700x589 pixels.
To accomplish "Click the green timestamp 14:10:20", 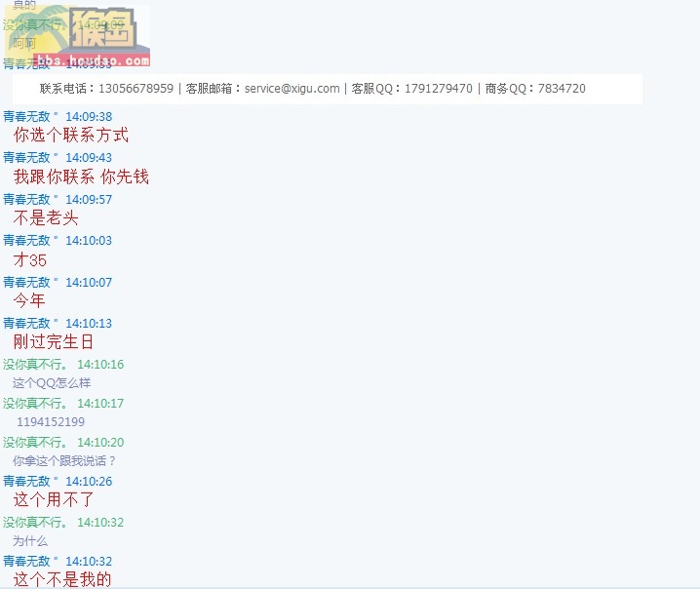I will [x=100, y=442].
